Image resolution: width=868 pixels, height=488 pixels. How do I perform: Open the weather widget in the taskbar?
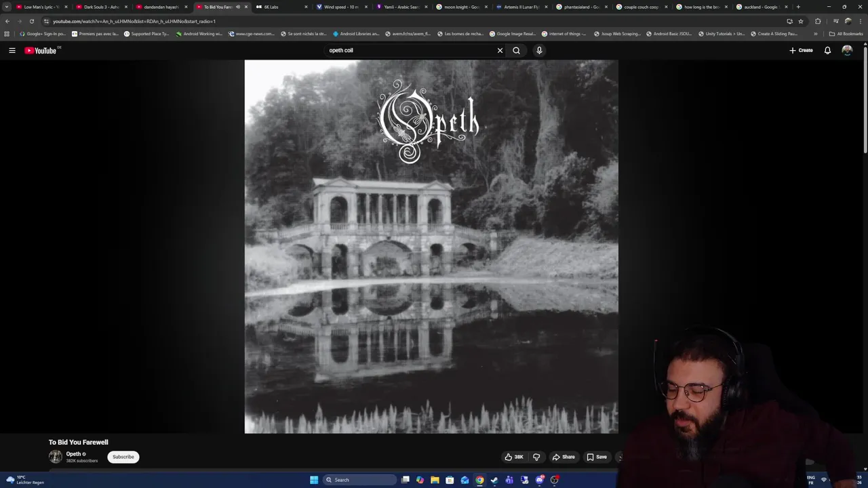24,480
